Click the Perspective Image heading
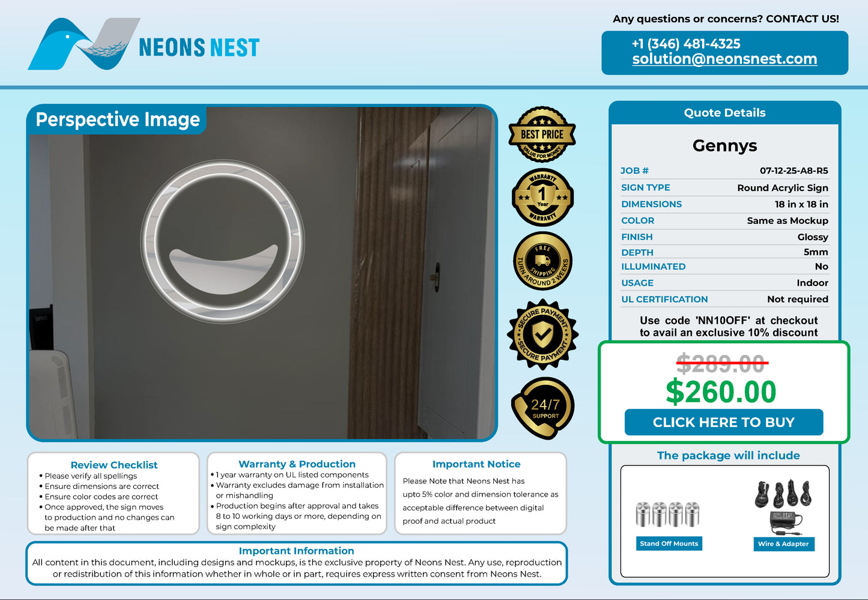868x600 pixels. [x=118, y=120]
